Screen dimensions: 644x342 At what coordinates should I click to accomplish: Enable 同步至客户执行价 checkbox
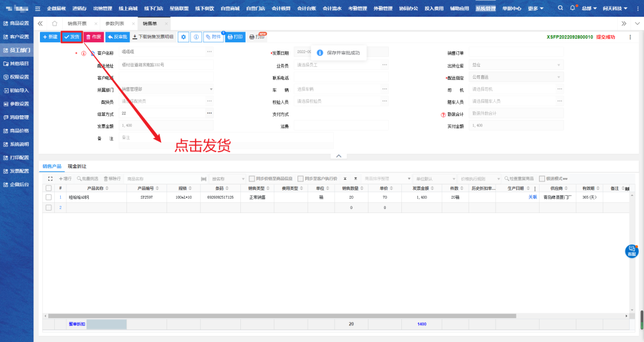(x=301, y=178)
